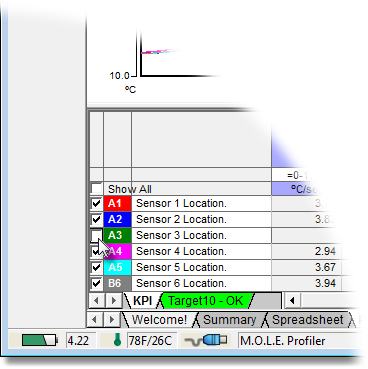Select the Sensor 1 Location. cell
The image size is (368, 369).
point(201,203)
